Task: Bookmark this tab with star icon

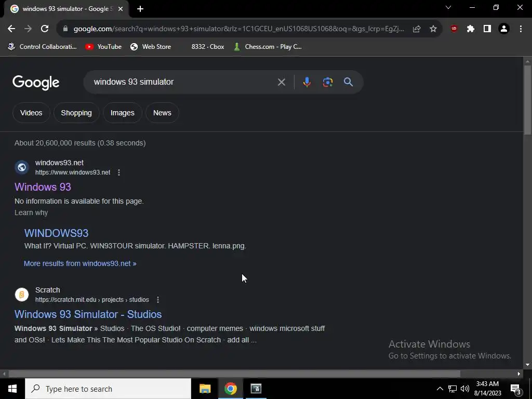Action: [433, 29]
